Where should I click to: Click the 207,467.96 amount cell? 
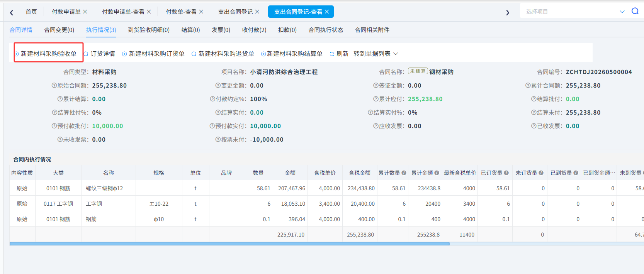tap(290, 188)
